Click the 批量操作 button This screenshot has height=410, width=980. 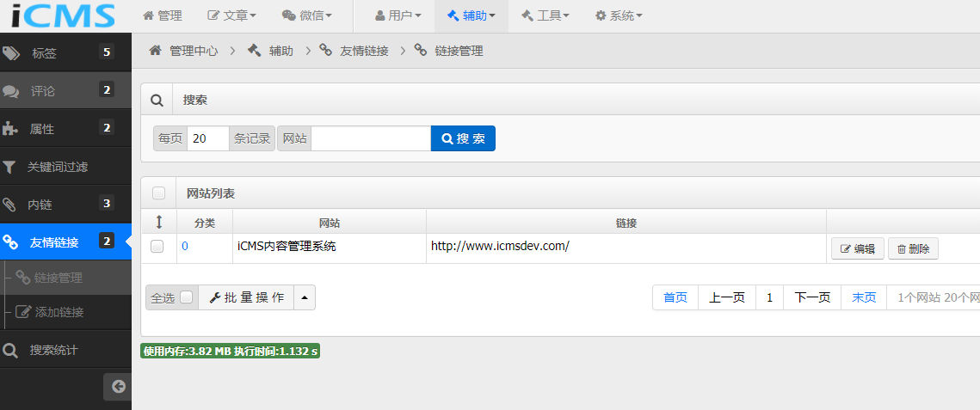246,297
